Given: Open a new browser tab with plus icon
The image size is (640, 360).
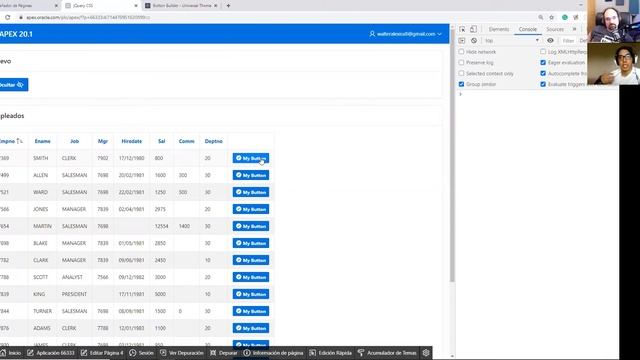Looking at the screenshot, I should tap(228, 6).
